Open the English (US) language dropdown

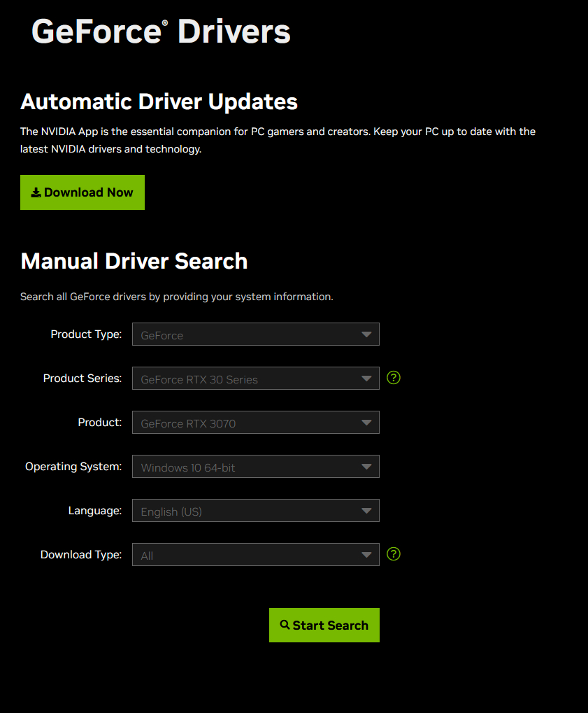tap(255, 511)
